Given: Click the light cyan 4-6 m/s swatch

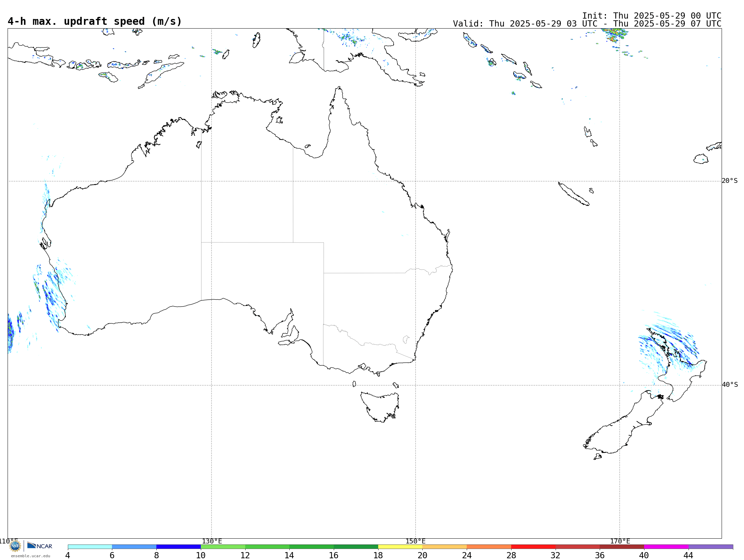Looking at the screenshot, I should click(90, 547).
